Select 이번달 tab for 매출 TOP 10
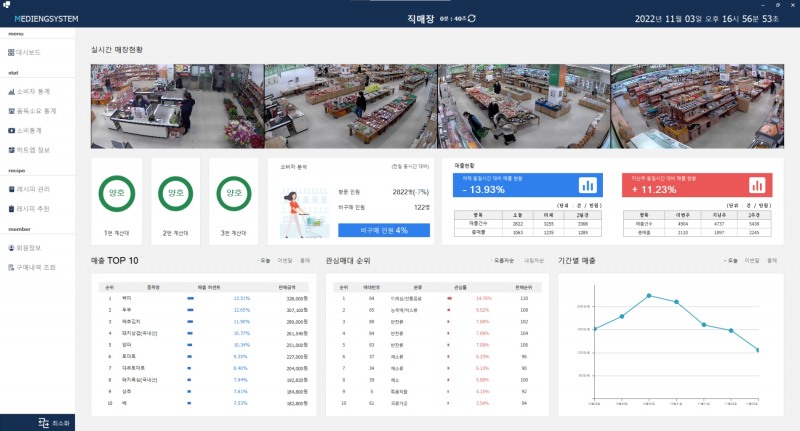This screenshot has width=800, height=431. [x=285, y=261]
